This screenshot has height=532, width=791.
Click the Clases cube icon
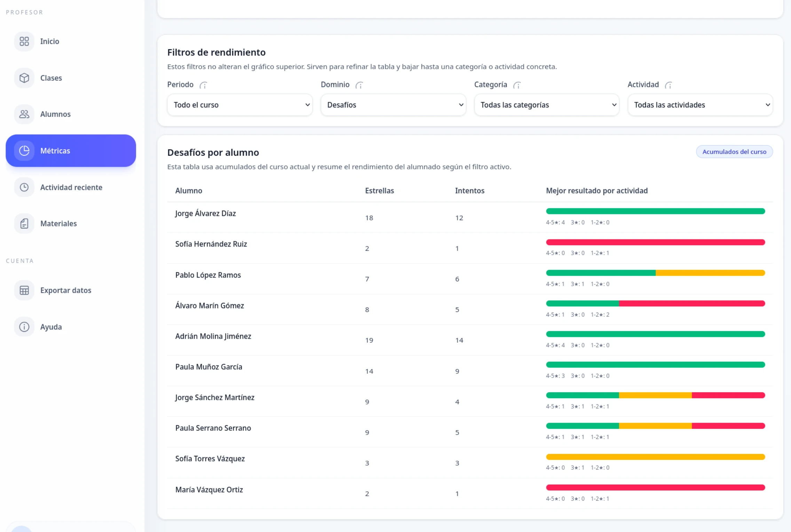[x=24, y=78]
